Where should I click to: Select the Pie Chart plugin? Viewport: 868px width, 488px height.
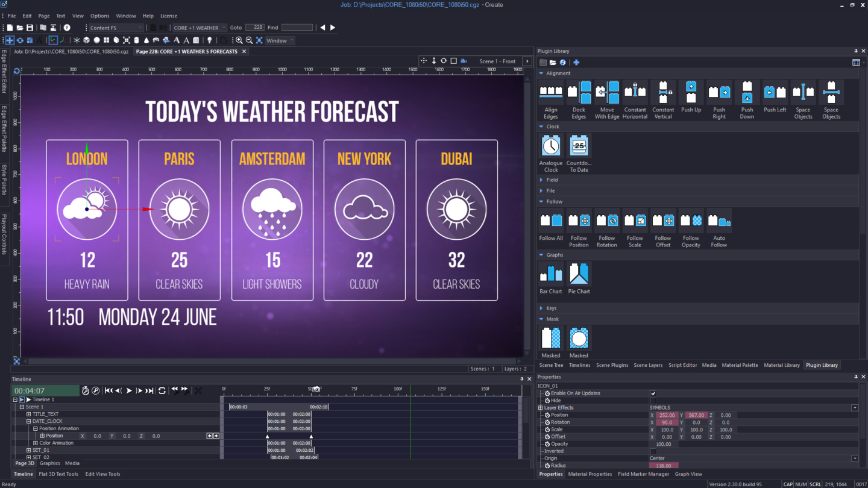(x=579, y=274)
